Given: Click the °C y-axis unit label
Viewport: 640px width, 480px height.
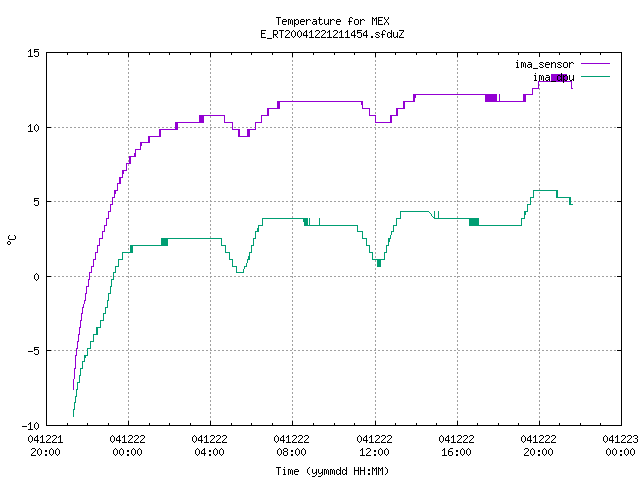Looking at the screenshot, I should coord(11,240).
